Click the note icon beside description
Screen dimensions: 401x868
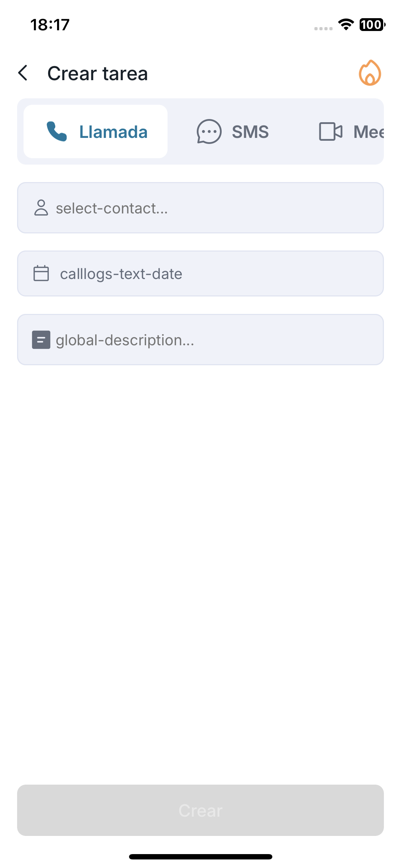click(x=41, y=340)
